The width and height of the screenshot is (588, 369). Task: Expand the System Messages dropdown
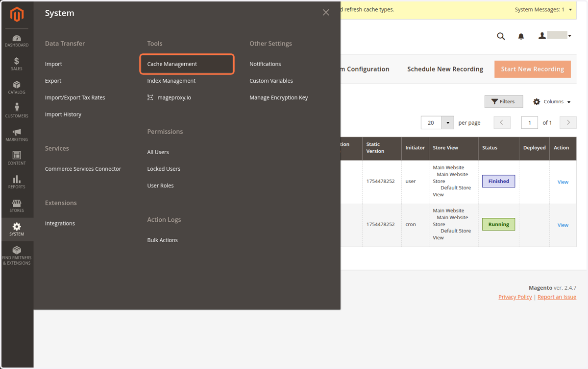pyautogui.click(x=544, y=10)
